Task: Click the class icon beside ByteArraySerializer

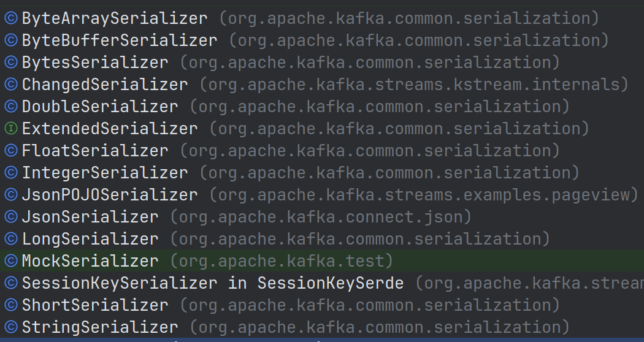Action: tap(11, 18)
